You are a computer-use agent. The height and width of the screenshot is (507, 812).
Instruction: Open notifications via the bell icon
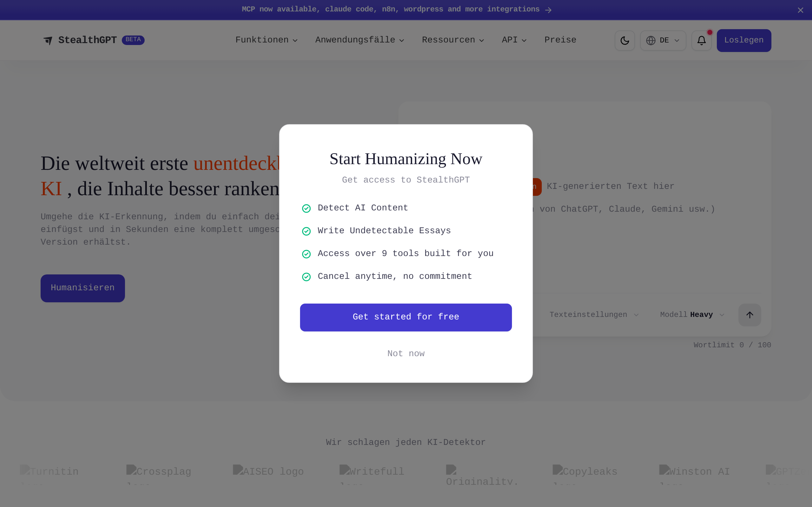tap(701, 41)
